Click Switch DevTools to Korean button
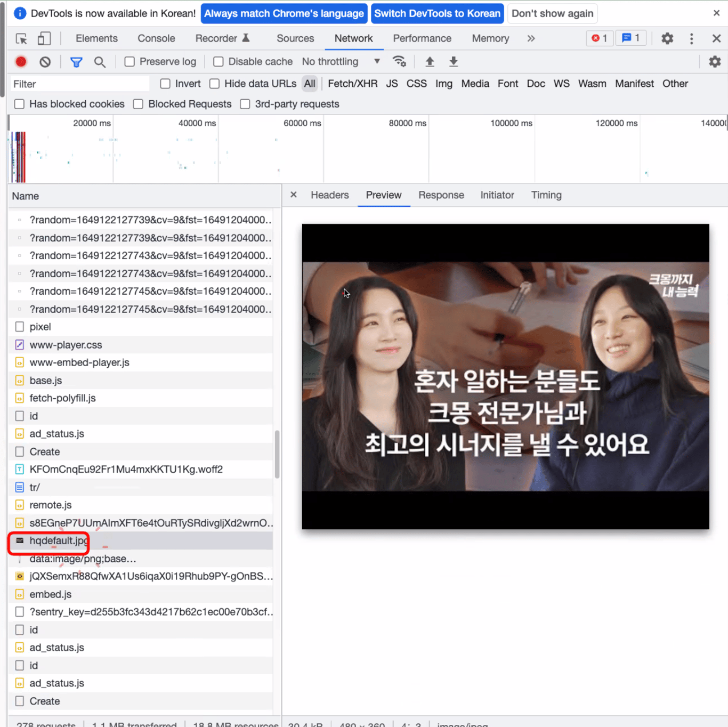Screen dimensions: 728x727 click(x=437, y=13)
